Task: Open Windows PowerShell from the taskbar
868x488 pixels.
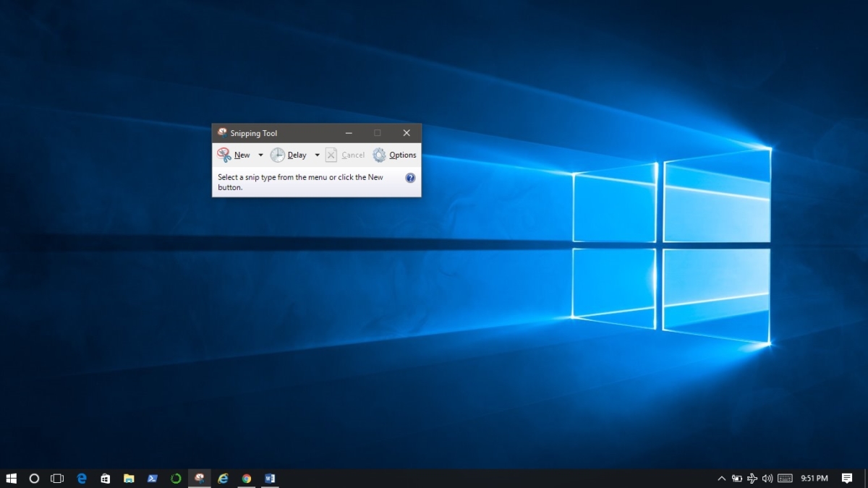Action: 152,478
